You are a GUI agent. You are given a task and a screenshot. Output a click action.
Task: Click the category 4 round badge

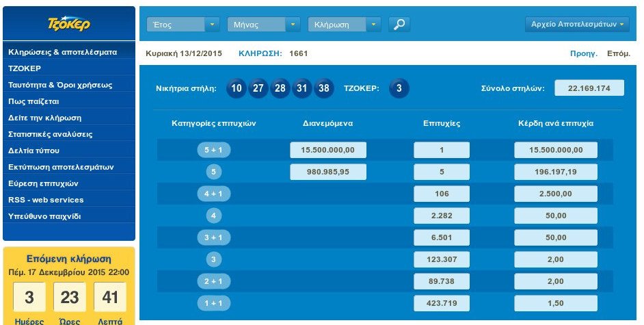213,216
